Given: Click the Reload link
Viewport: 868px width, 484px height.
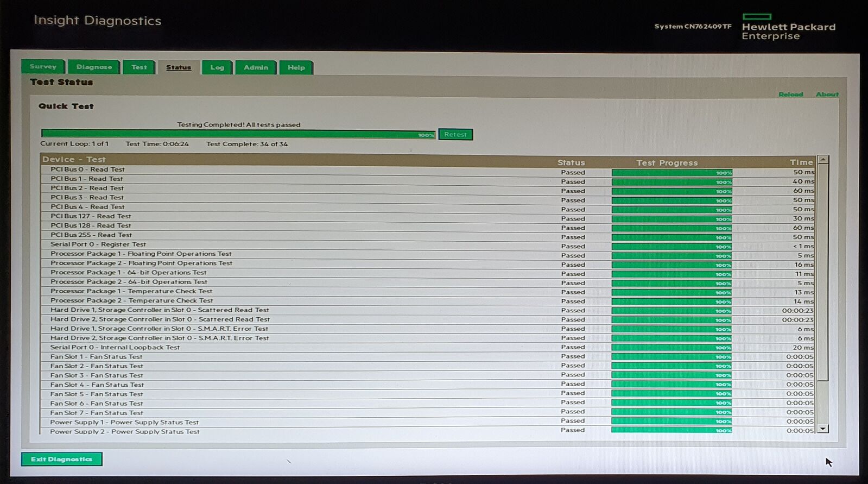Looking at the screenshot, I should click(790, 95).
